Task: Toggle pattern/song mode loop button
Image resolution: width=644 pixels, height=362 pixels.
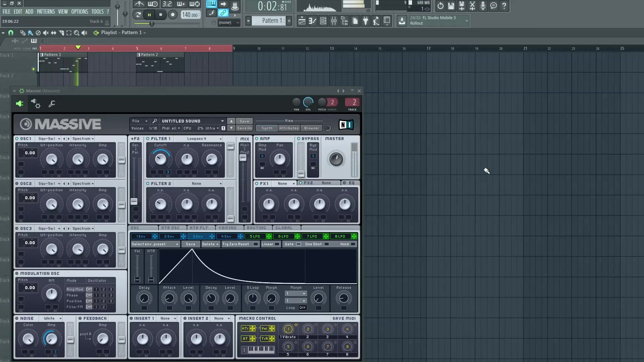Action: click(138, 15)
